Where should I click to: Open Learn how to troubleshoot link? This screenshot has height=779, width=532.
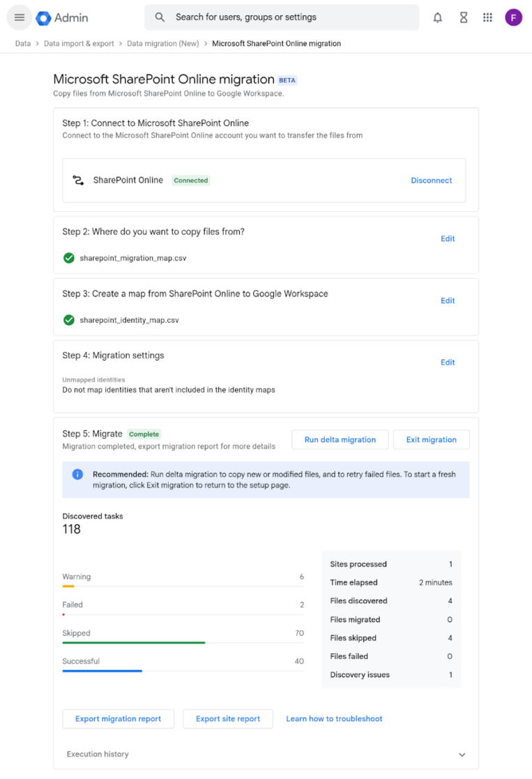tap(334, 719)
